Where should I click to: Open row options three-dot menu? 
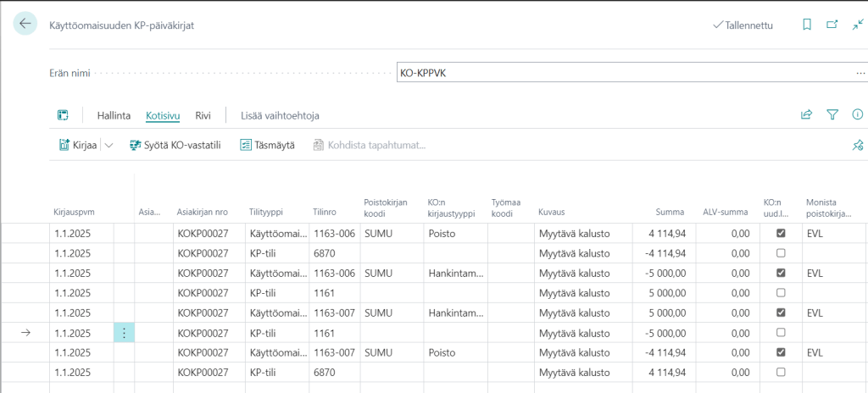pyautogui.click(x=124, y=333)
